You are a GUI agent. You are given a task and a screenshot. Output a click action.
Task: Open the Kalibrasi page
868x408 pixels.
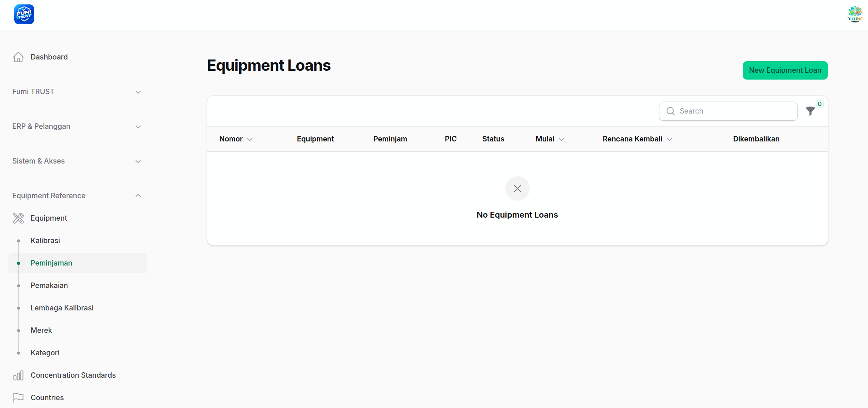[x=78, y=241]
